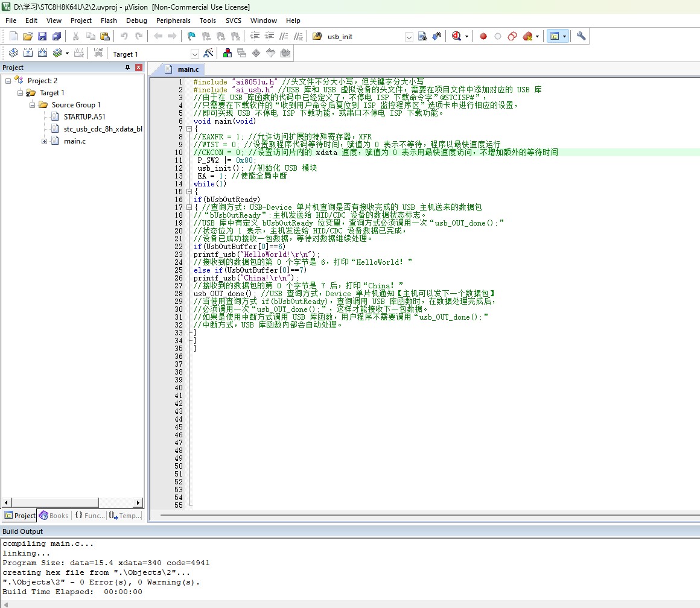The width and height of the screenshot is (700, 608).
Task: Close the Project panel
Action: click(x=139, y=68)
